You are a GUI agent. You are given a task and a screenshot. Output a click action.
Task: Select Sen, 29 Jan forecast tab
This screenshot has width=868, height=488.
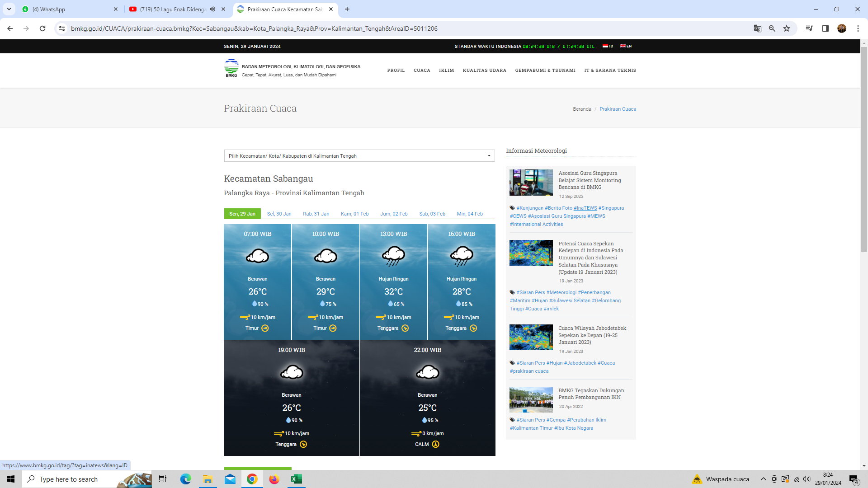[242, 214]
